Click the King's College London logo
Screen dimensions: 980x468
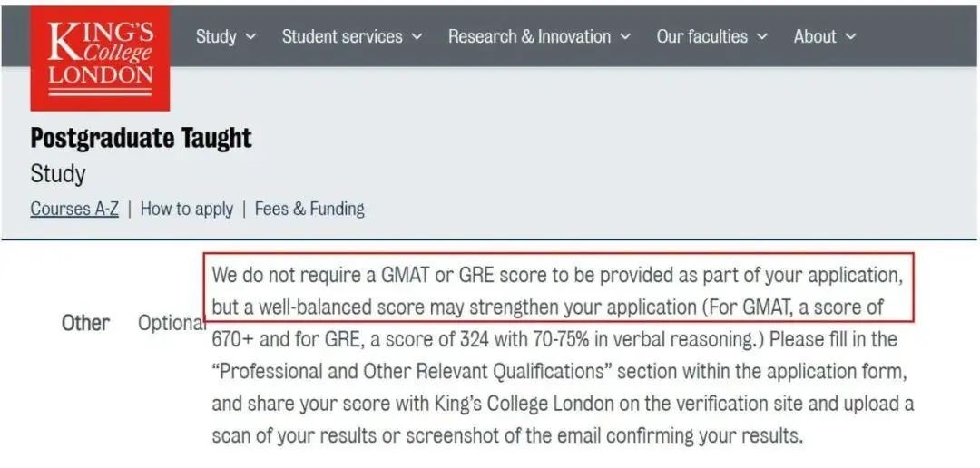100,56
